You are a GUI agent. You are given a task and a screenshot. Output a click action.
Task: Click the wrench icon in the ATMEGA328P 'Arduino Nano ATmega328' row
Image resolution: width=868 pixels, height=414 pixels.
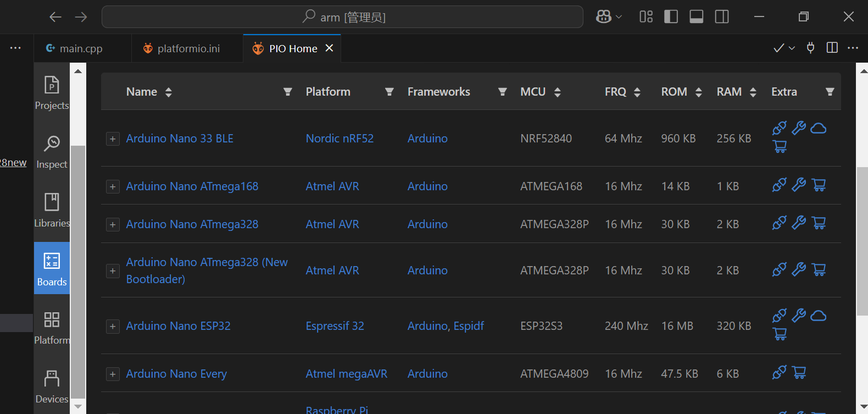pos(799,223)
